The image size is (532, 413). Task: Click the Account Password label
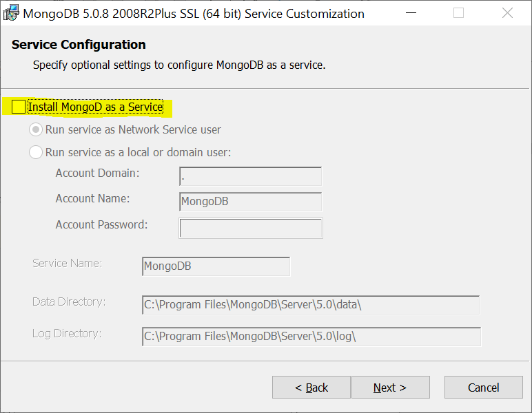(101, 224)
